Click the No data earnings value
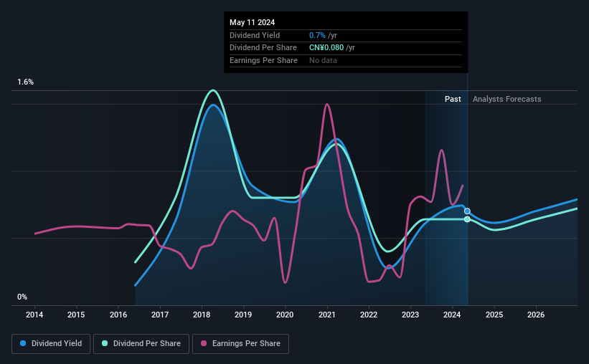The image size is (589, 364). pyautogui.click(x=323, y=60)
